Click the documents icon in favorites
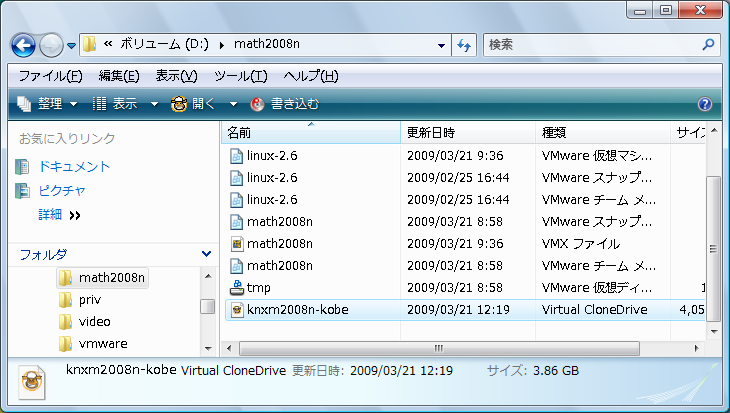The height and width of the screenshot is (413, 730). 22,167
